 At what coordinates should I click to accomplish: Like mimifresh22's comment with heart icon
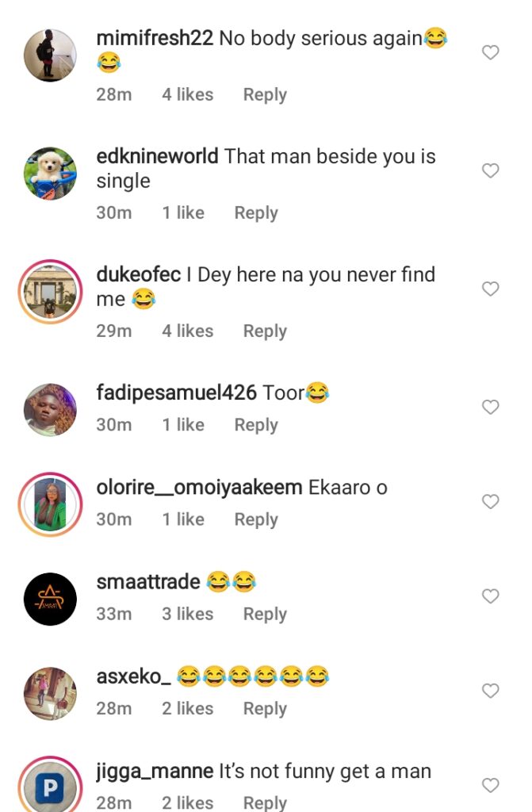coord(491,53)
